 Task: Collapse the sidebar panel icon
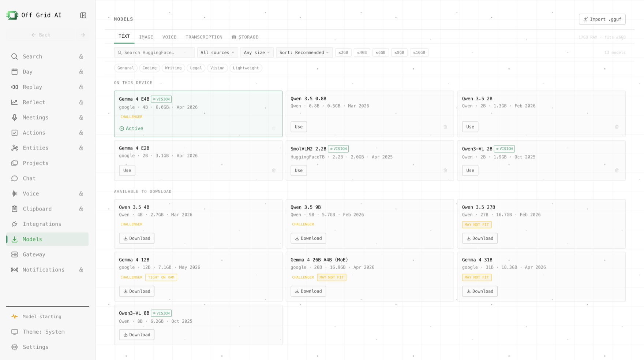click(83, 15)
